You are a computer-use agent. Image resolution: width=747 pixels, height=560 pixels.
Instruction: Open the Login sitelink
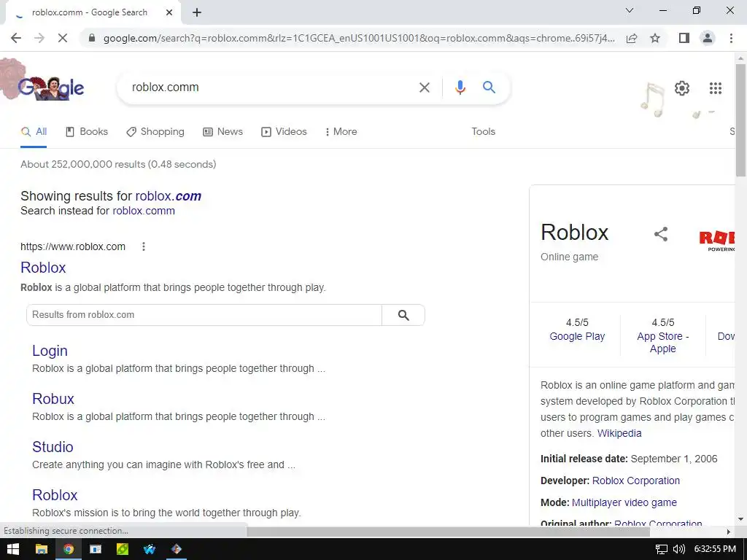[x=50, y=351]
